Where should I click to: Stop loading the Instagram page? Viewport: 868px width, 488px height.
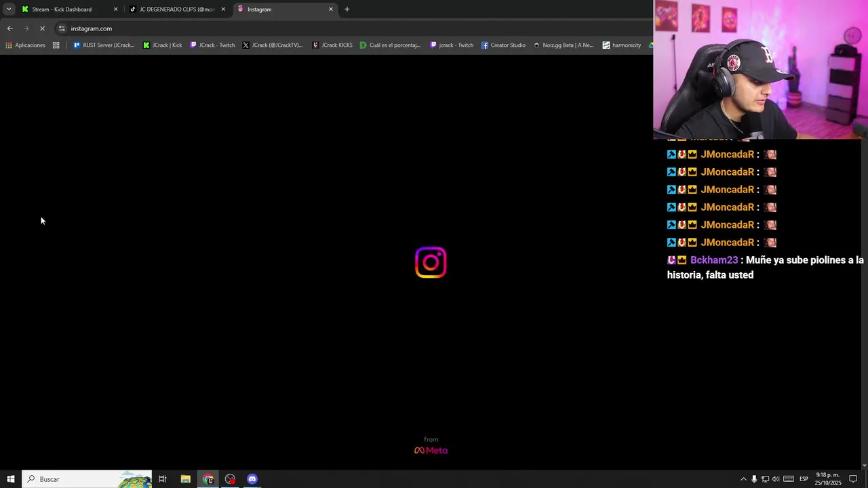tap(42, 28)
